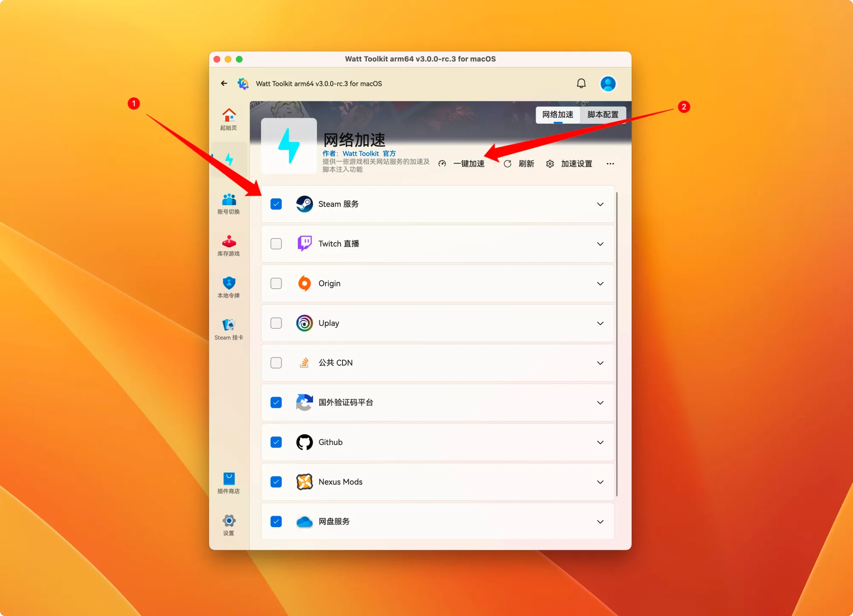Open the 起始页 home sidebar icon
The image size is (853, 616).
229,119
